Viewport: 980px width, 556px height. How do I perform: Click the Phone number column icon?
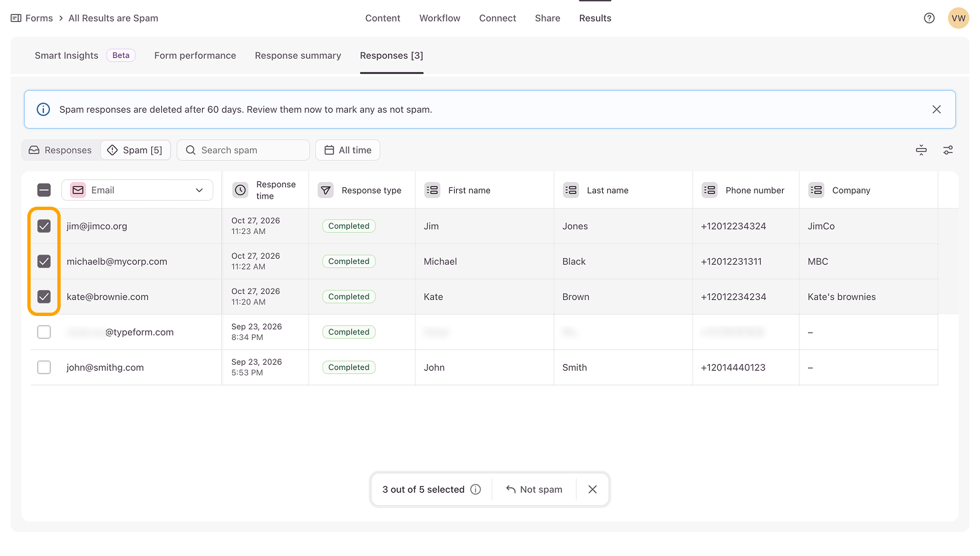710,190
